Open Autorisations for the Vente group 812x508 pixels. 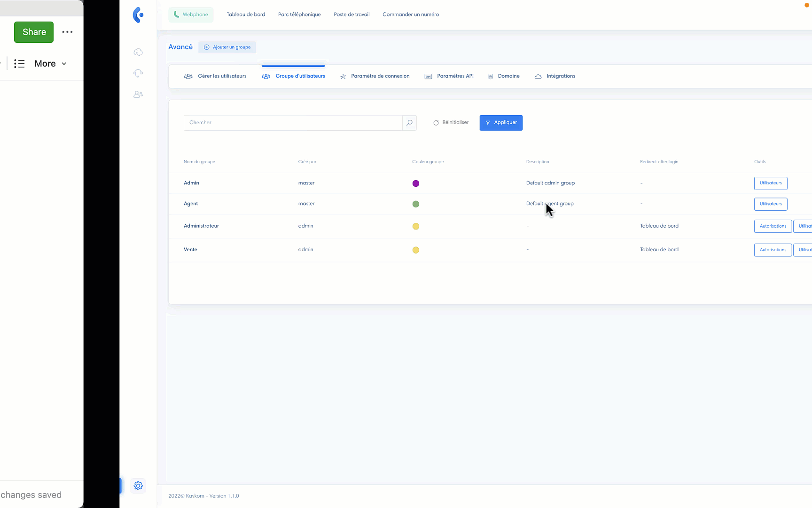click(x=773, y=250)
